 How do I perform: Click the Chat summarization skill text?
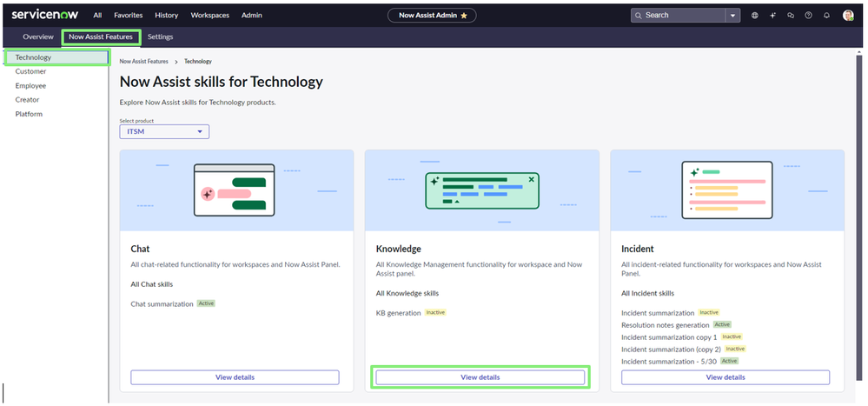[162, 304]
